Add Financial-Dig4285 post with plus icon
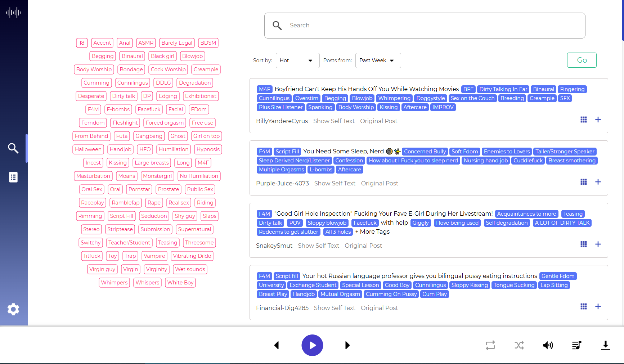 click(598, 306)
